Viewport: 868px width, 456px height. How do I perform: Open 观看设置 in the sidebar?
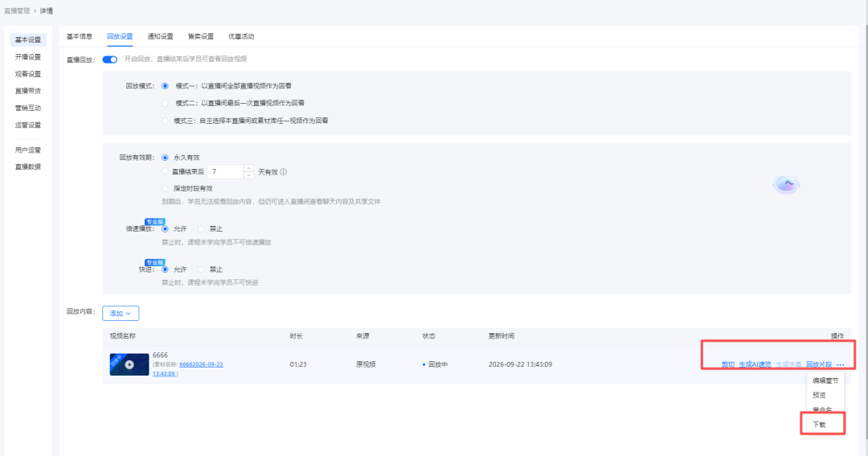coord(27,74)
